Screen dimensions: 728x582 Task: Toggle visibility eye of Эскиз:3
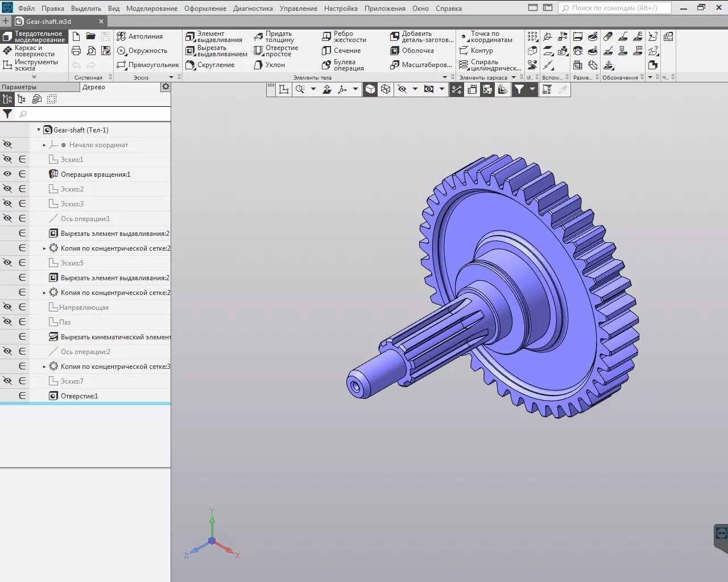pyautogui.click(x=7, y=203)
